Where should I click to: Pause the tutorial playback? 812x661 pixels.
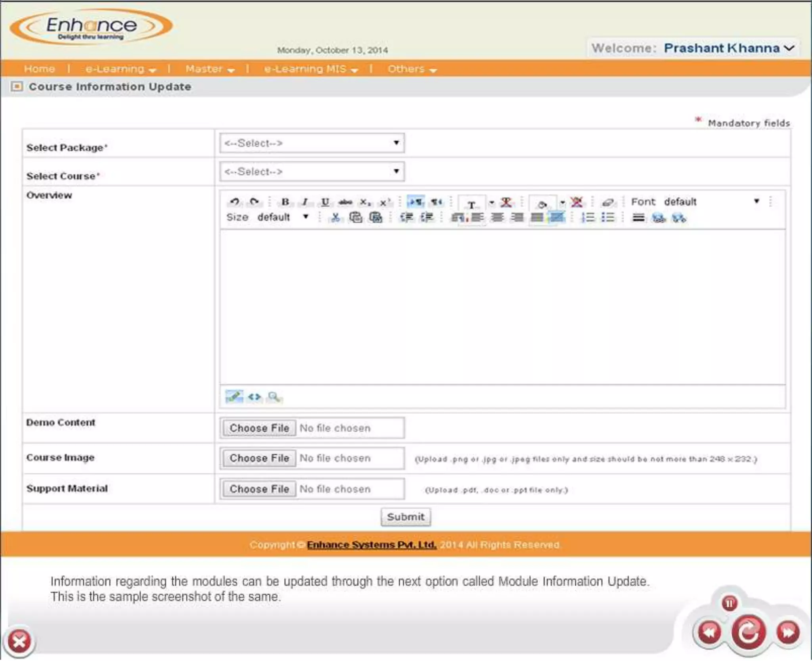tap(729, 603)
